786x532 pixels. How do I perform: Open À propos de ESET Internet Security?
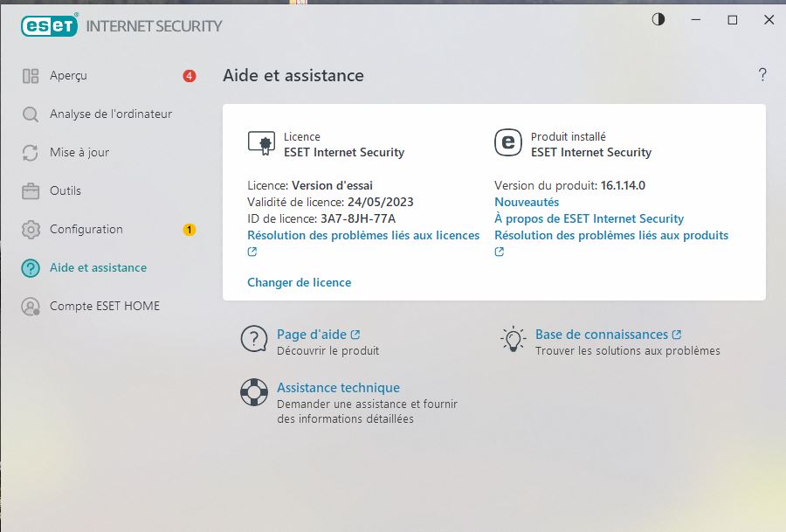tap(589, 218)
